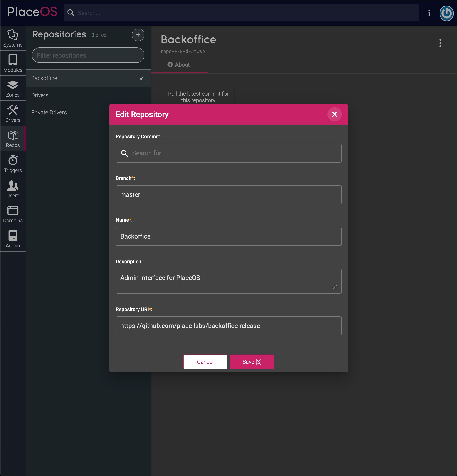This screenshot has height=476, width=457.
Task: Open the Backoffice overflow menu
Action: tap(440, 43)
